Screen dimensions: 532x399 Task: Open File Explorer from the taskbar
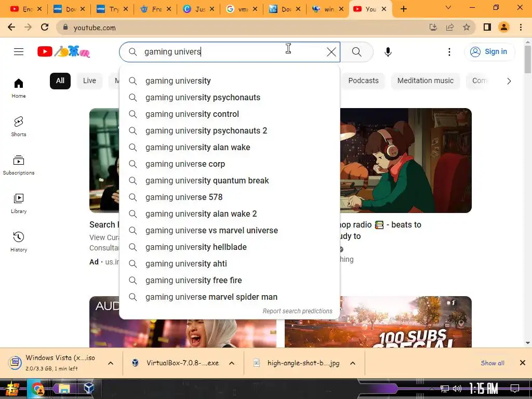click(x=63, y=389)
